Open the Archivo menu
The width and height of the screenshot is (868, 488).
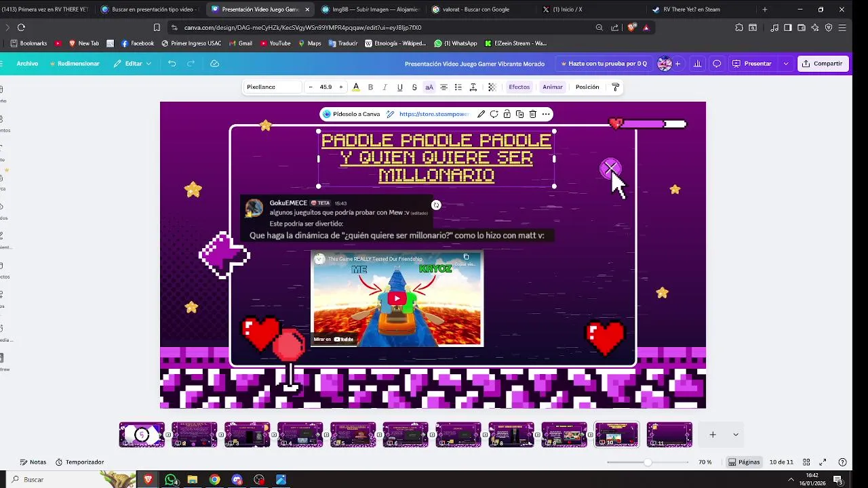(x=27, y=63)
